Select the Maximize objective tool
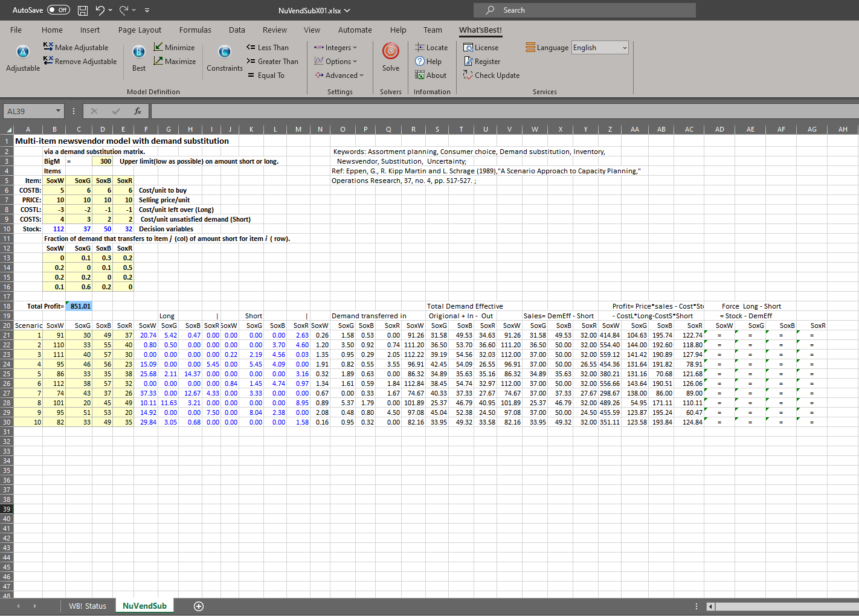Image resolution: width=859 pixels, height=616 pixels. click(x=175, y=62)
